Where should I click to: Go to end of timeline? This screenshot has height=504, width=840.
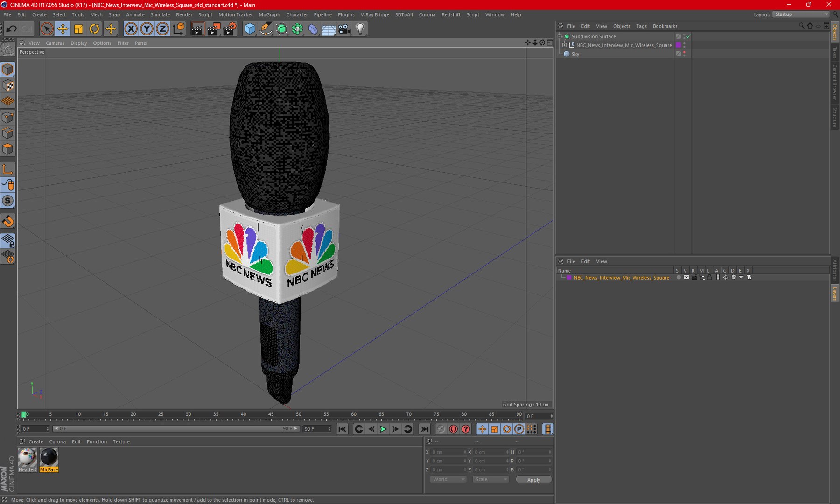[x=424, y=429]
